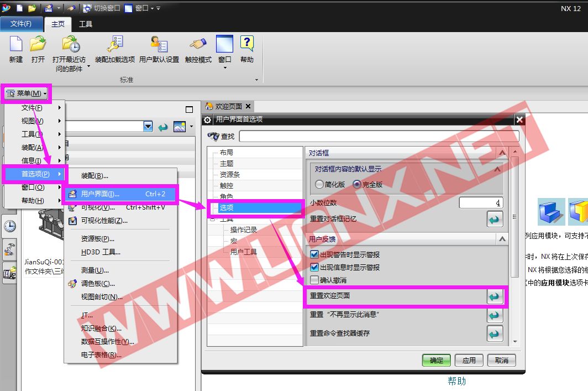Click 用户界面(I)... menu item
This screenshot has height=391, width=588.
pyautogui.click(x=120, y=194)
